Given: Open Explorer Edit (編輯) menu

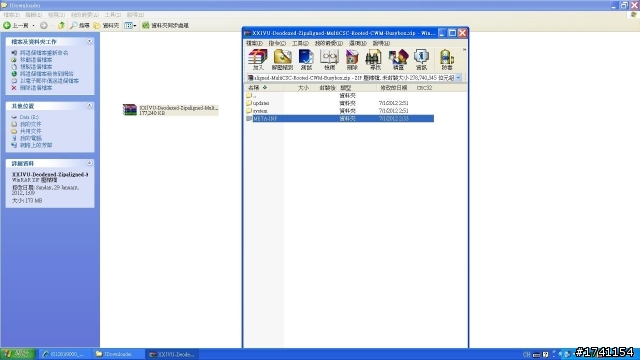Looking at the screenshot, I should pos(33,15).
